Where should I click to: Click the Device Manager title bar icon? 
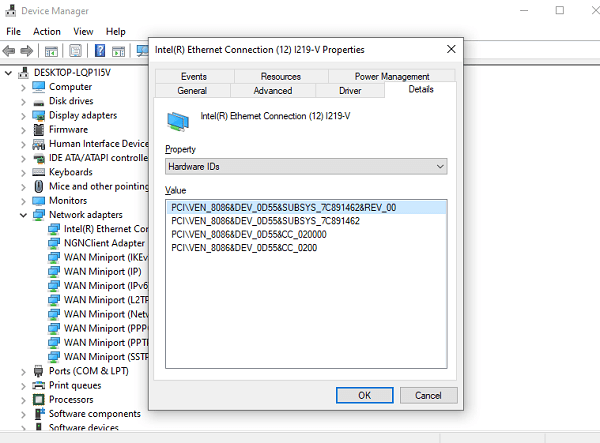11,11
